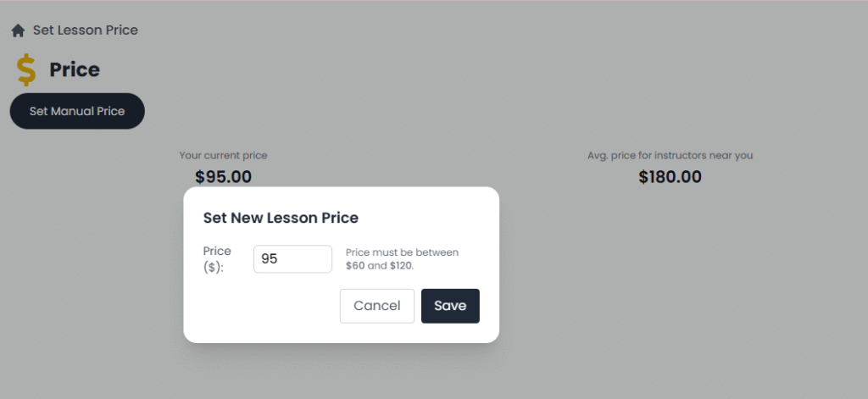Click the home icon in the breadcrumb
The width and height of the screenshot is (868, 399).
pos(18,30)
